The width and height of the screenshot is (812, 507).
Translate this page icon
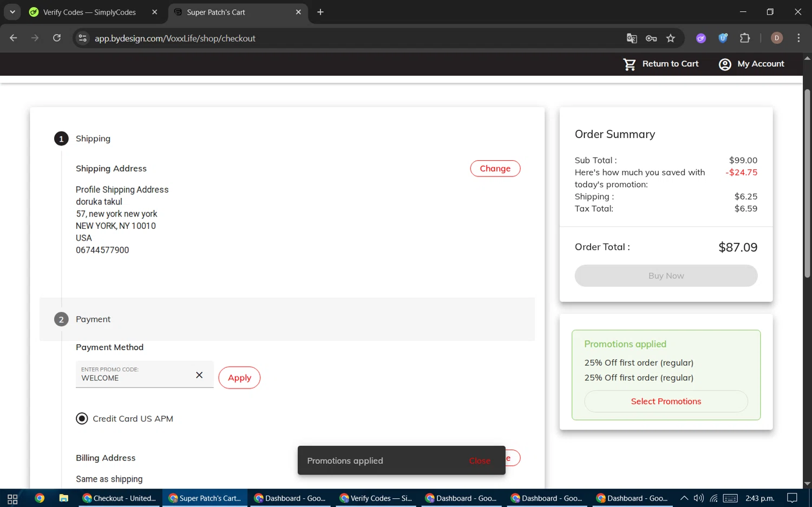(x=632, y=38)
